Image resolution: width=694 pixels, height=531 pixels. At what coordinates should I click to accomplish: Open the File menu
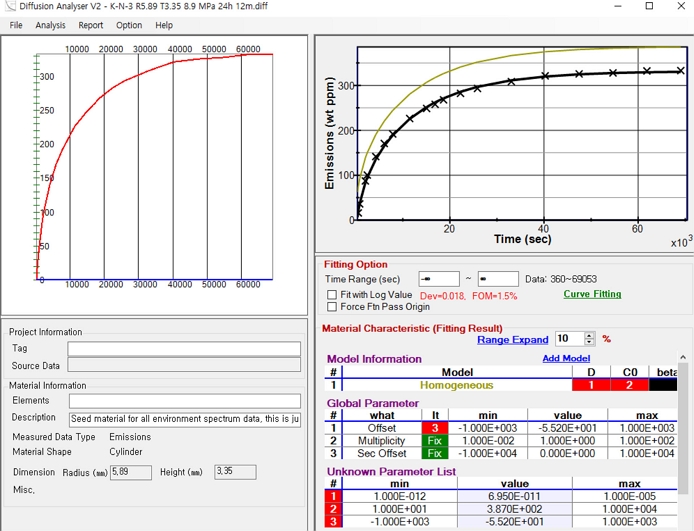pos(16,25)
